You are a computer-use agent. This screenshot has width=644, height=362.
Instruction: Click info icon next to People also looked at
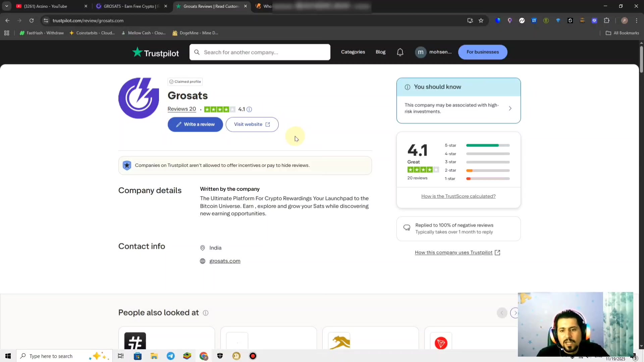[206, 313]
